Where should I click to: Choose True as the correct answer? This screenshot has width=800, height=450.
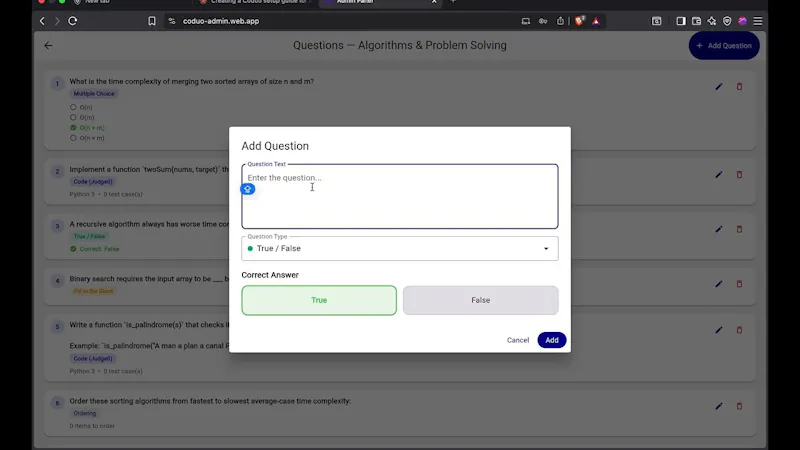coord(319,300)
